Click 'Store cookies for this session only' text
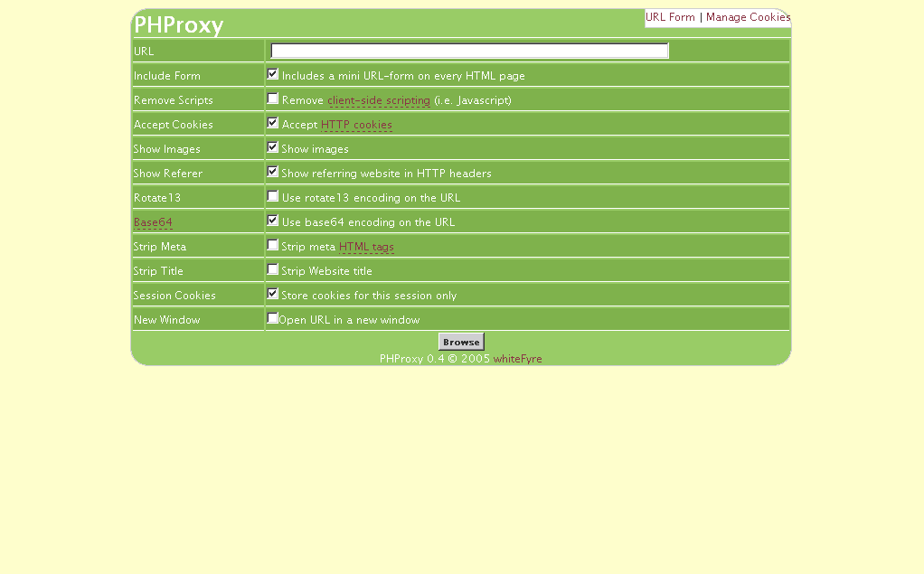924x574 pixels. coord(369,296)
